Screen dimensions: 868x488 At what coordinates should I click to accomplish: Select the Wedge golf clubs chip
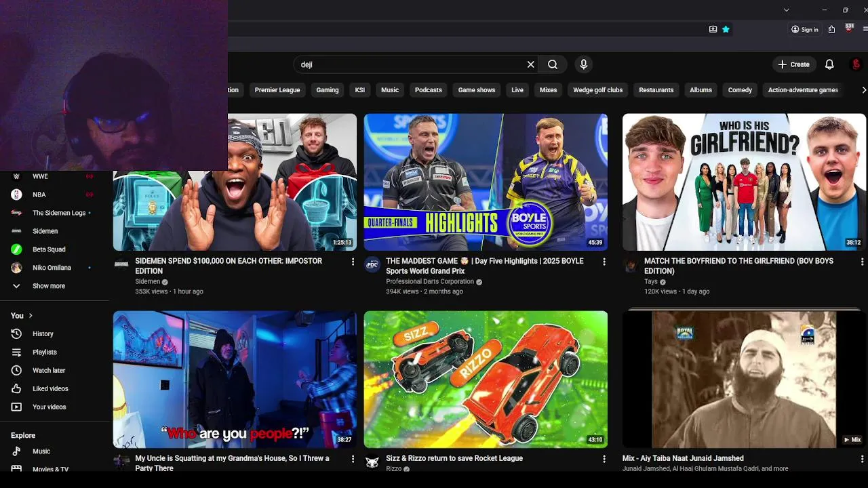point(598,89)
